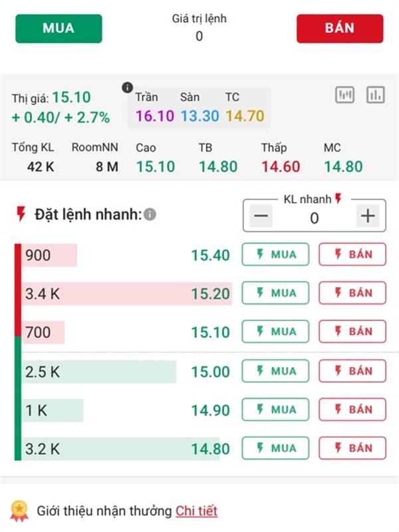The height and width of the screenshot is (532, 399).
Task: Open the candlestick chart icon
Action: (x=344, y=94)
